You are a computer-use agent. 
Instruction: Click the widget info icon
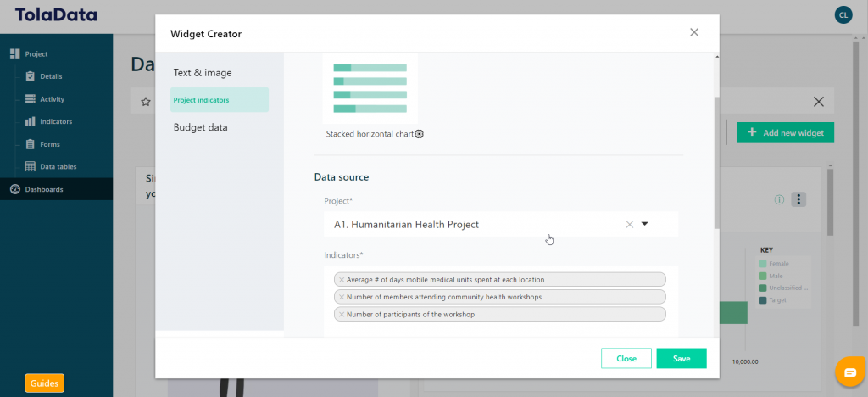tap(780, 200)
